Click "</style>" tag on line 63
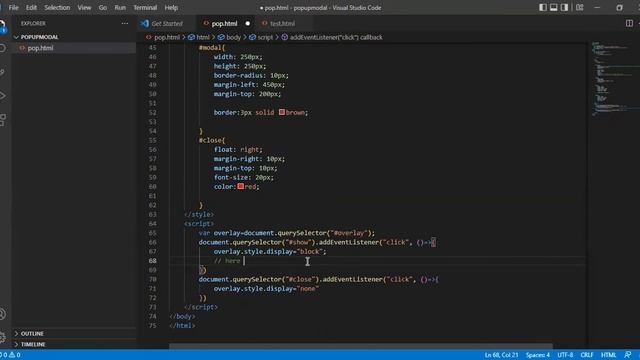Screen dimensions: 640x360 [x=199, y=214]
